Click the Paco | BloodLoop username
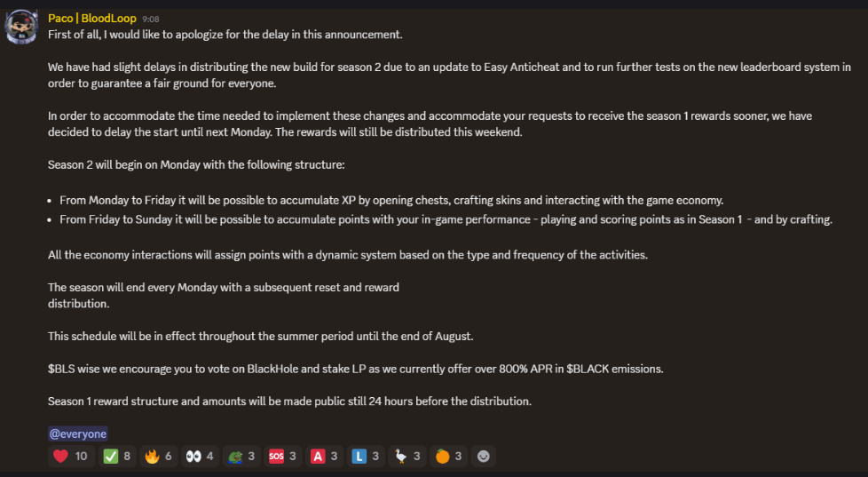 (x=92, y=19)
